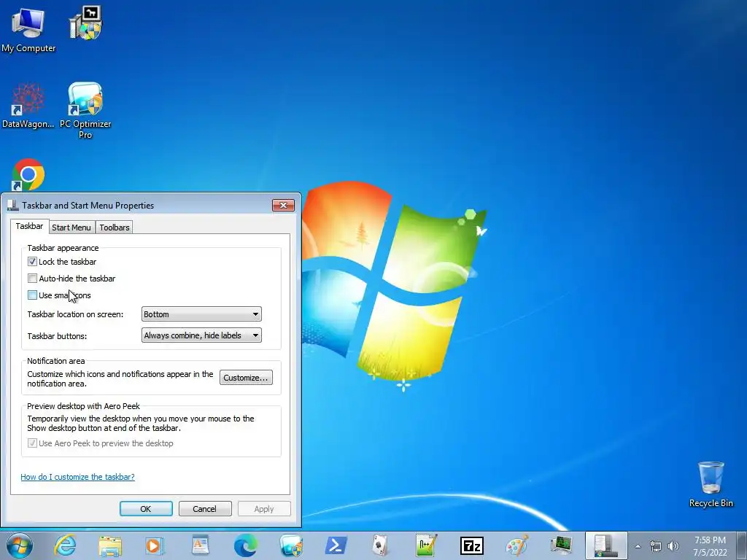Open the volume speaker tray icon
The width and height of the screenshot is (747, 560).
pyautogui.click(x=673, y=546)
